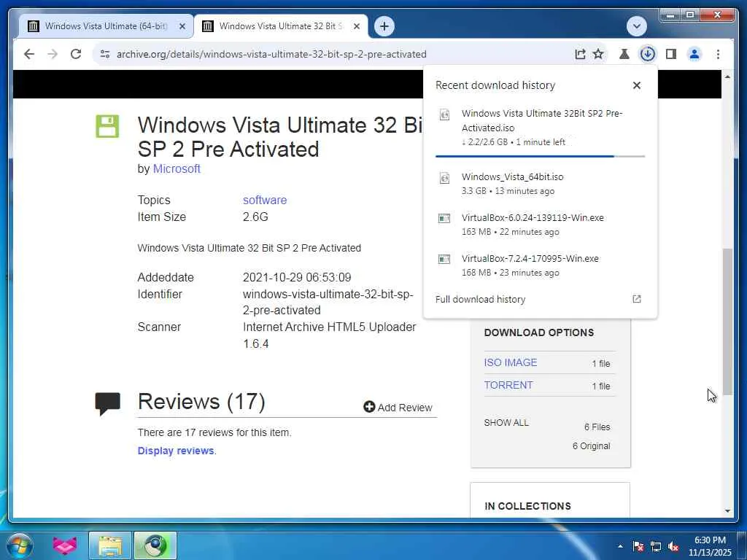747x560 pixels.
Task: Open VirtualBox-7.2.4-170995-Win.exe download entry
Action: (x=541, y=265)
